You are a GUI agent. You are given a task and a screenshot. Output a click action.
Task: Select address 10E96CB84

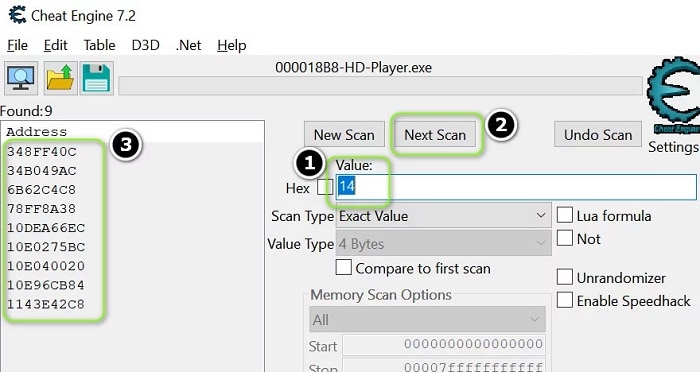tap(46, 285)
